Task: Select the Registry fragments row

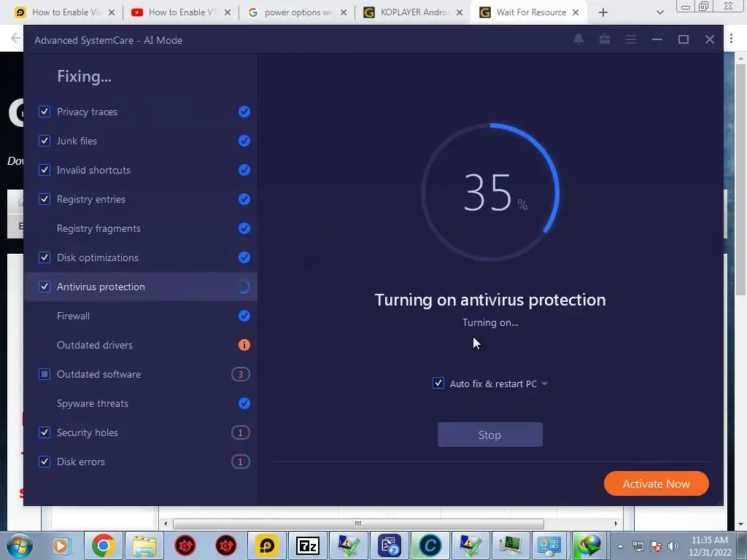Action: [141, 228]
